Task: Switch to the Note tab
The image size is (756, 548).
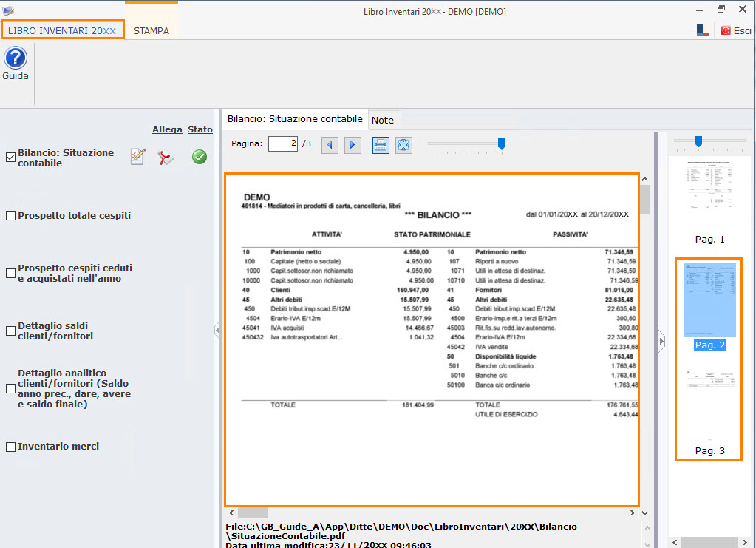Action: [x=382, y=120]
